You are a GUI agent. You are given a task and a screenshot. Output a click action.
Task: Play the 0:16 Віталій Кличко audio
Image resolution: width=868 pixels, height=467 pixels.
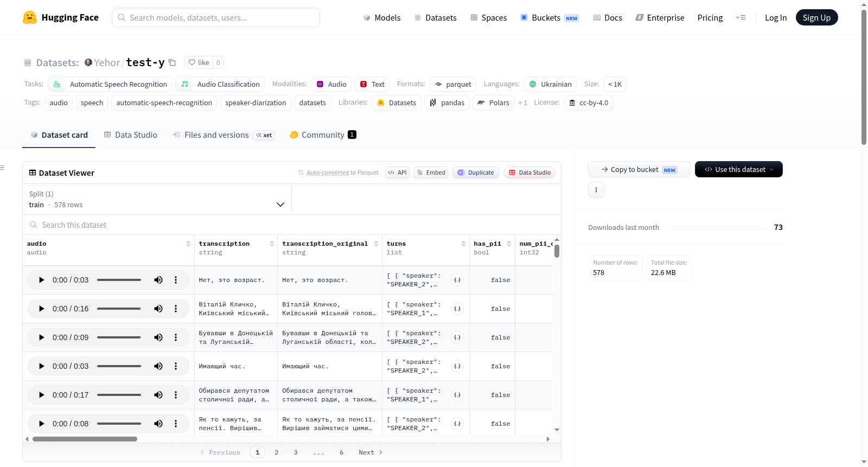click(x=42, y=309)
